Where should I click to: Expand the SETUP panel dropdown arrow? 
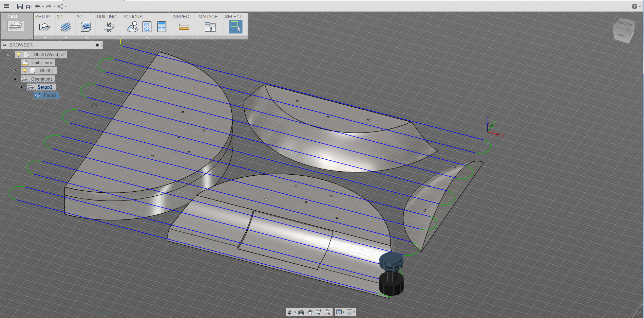coord(45,38)
